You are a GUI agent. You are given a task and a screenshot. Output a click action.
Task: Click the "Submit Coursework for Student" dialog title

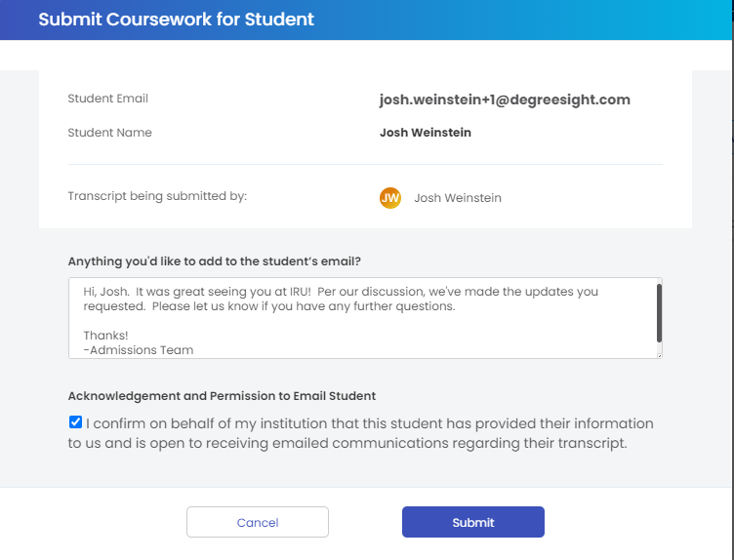pyautogui.click(x=177, y=20)
